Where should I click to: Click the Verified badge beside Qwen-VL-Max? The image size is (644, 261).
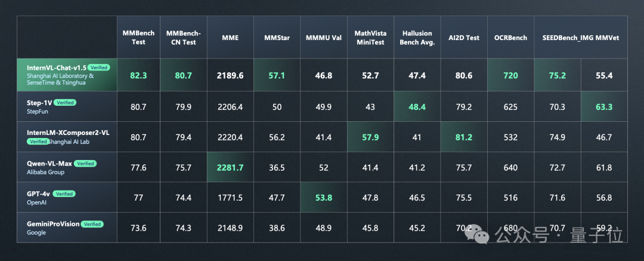pyautogui.click(x=86, y=163)
